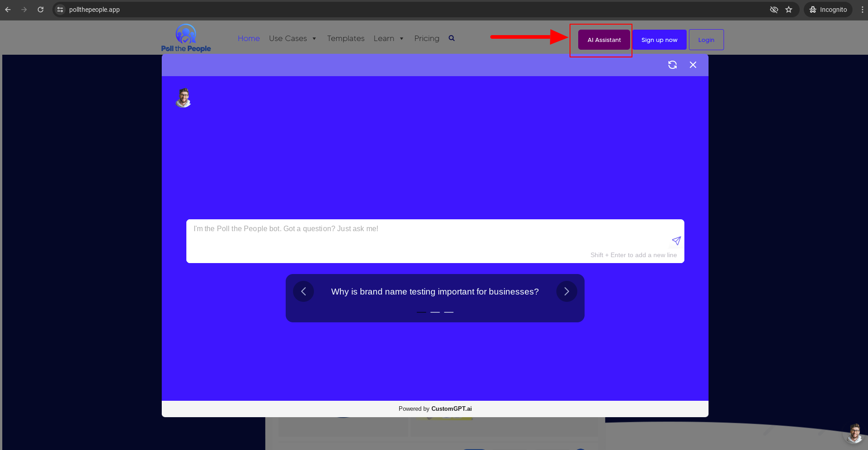868x450 pixels.
Task: Open site search magnifier icon
Action: point(452,38)
